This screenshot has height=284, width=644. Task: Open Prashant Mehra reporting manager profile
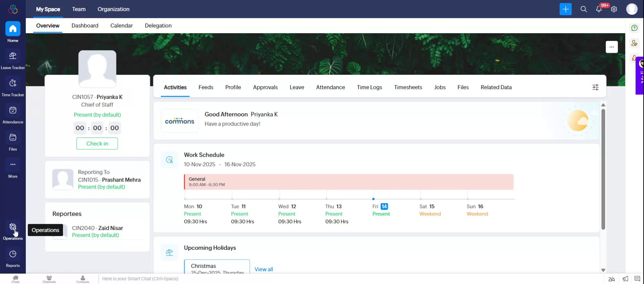121,180
